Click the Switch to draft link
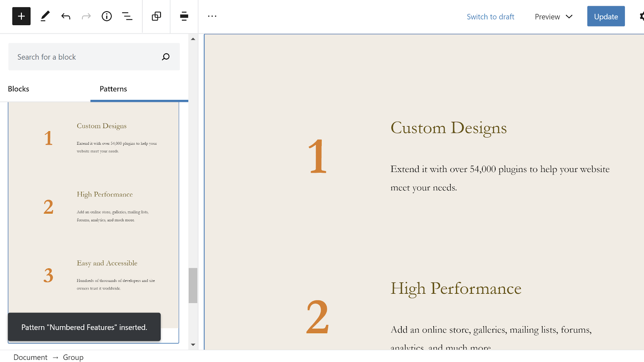Image resolution: width=644 pixels, height=362 pixels. click(490, 17)
